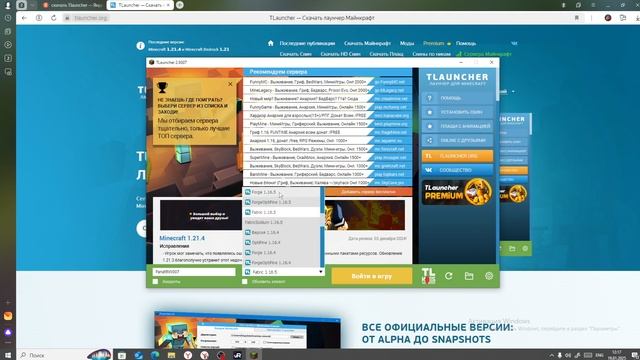The width and height of the screenshot is (640, 360).
Task: Open the VK Сообщество button
Action: 457,170
